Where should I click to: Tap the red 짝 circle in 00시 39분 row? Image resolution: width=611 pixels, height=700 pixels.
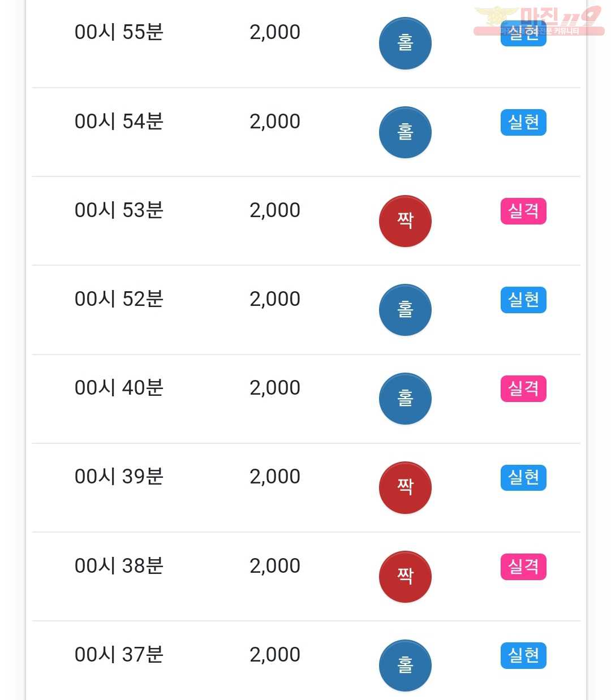pos(405,487)
